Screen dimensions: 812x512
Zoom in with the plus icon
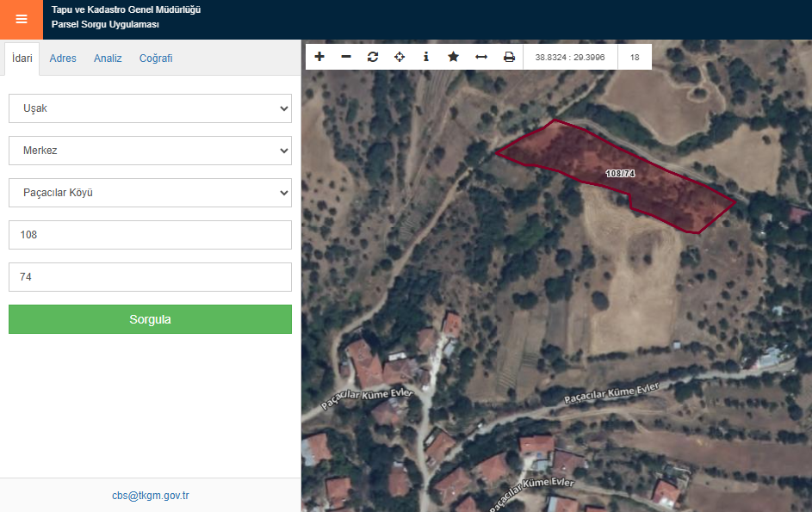coord(319,57)
